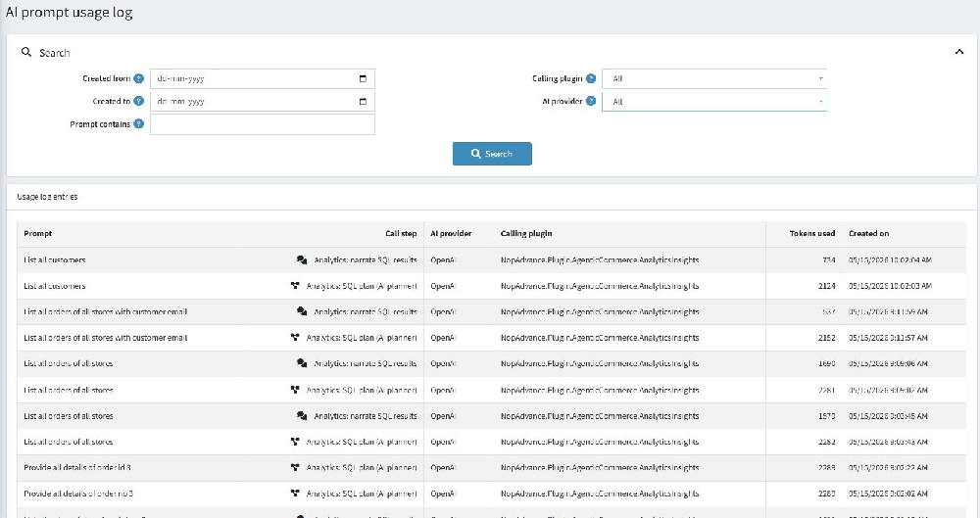
Task: Focus the Created to date field
Action: (x=263, y=101)
